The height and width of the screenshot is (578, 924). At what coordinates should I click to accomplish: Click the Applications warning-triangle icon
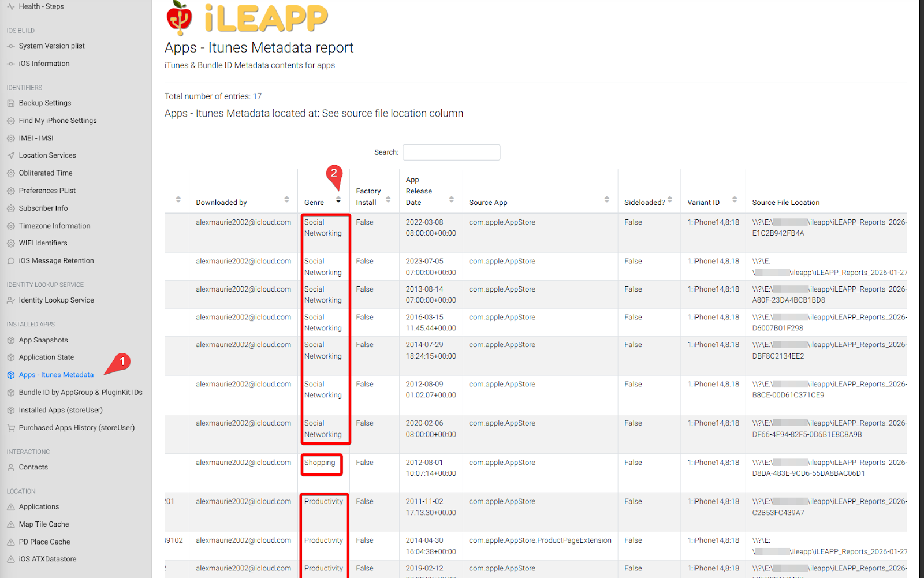pos(11,507)
